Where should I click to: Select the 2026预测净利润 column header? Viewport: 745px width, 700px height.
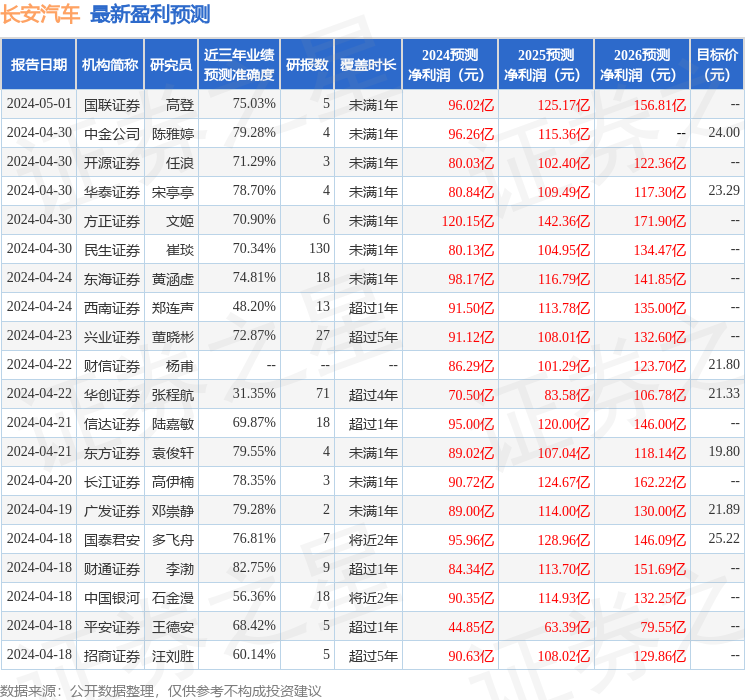[x=642, y=65]
